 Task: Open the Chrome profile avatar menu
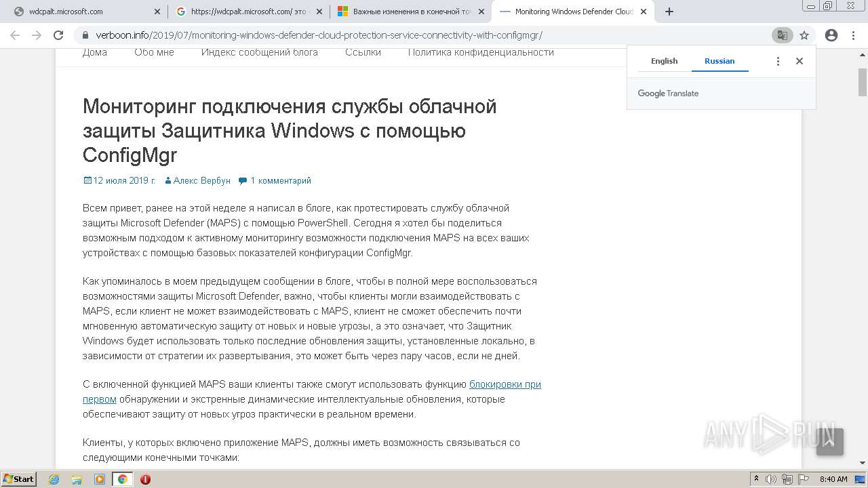coord(831,35)
